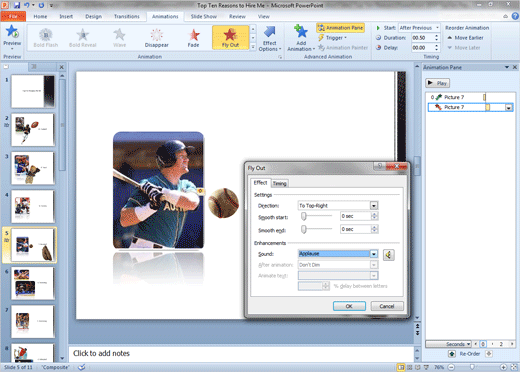
Task: Click the Add Animation button
Action: pos(301,38)
